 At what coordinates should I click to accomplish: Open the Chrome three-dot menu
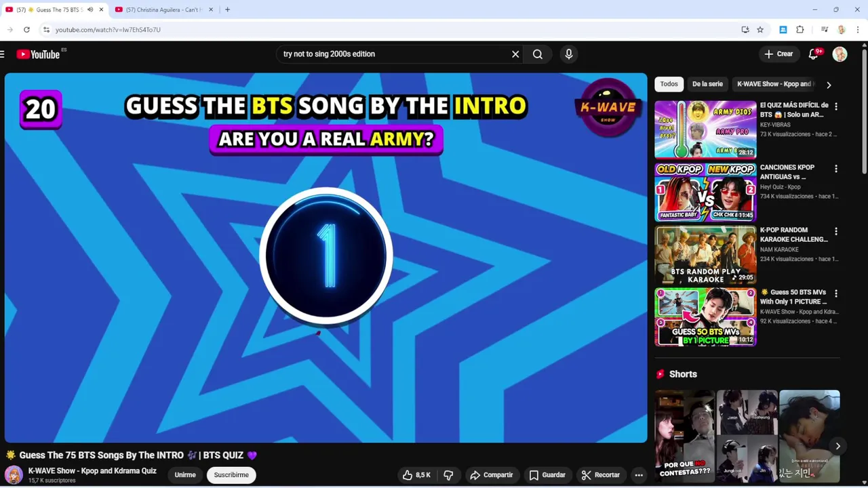[x=858, y=30]
